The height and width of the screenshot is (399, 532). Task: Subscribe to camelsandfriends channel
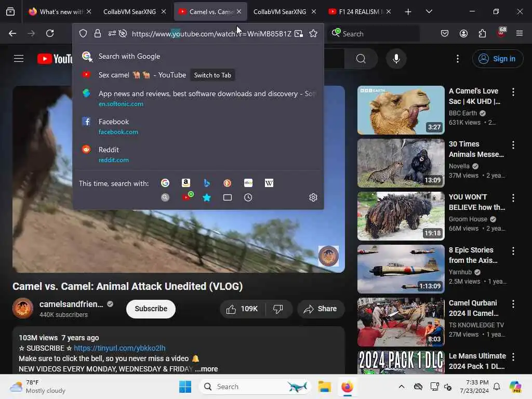point(151,309)
